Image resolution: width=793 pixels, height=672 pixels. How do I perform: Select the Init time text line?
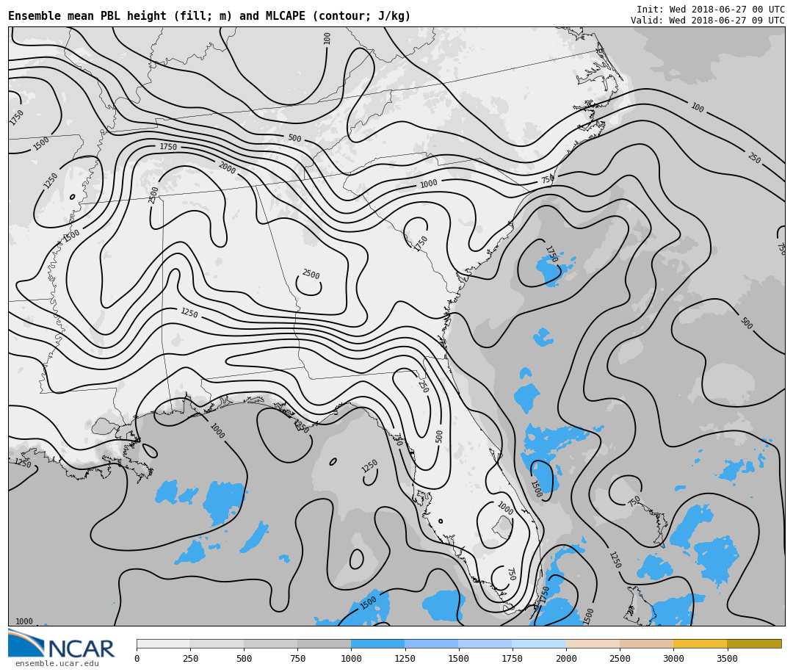pos(710,10)
